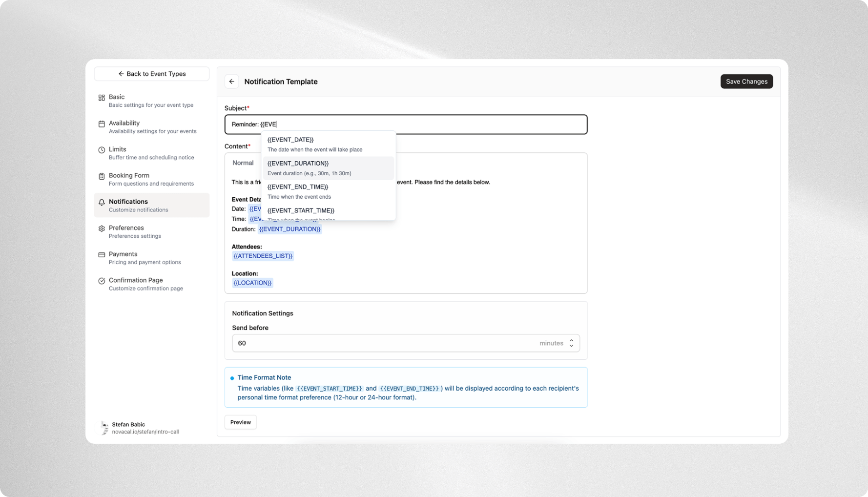Click the clock icon for Limits
The height and width of the screenshot is (497, 868).
point(102,150)
